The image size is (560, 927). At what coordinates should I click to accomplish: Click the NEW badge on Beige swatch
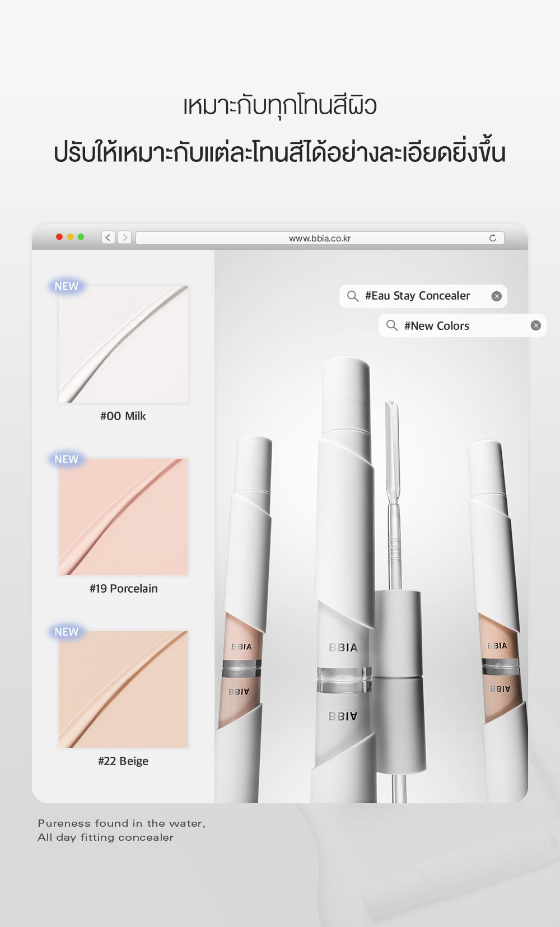point(66,632)
